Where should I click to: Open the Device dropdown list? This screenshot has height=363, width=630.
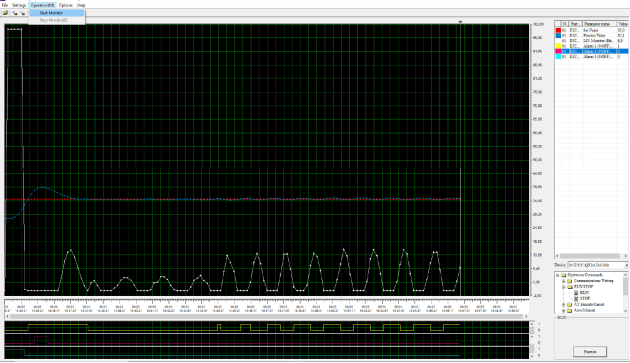point(626,265)
